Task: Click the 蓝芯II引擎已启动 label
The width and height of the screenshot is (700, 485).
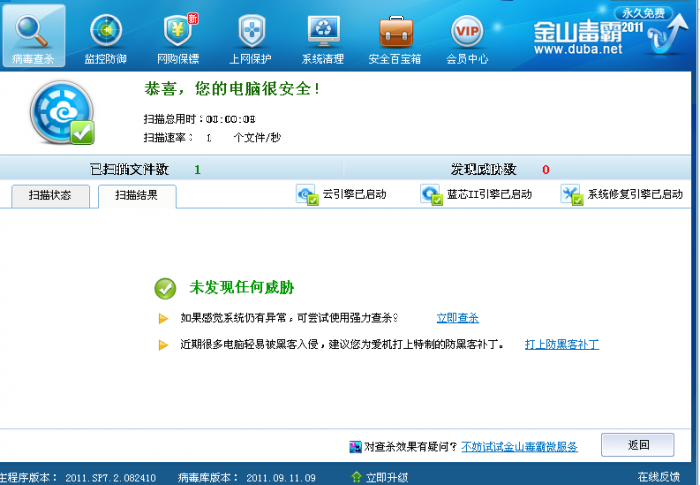Action: tap(489, 195)
